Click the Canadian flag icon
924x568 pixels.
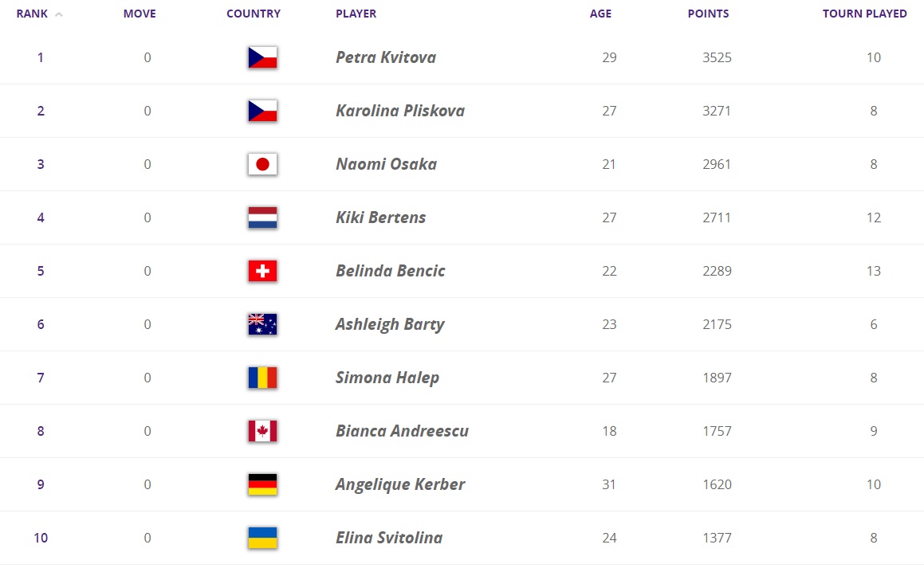point(262,431)
